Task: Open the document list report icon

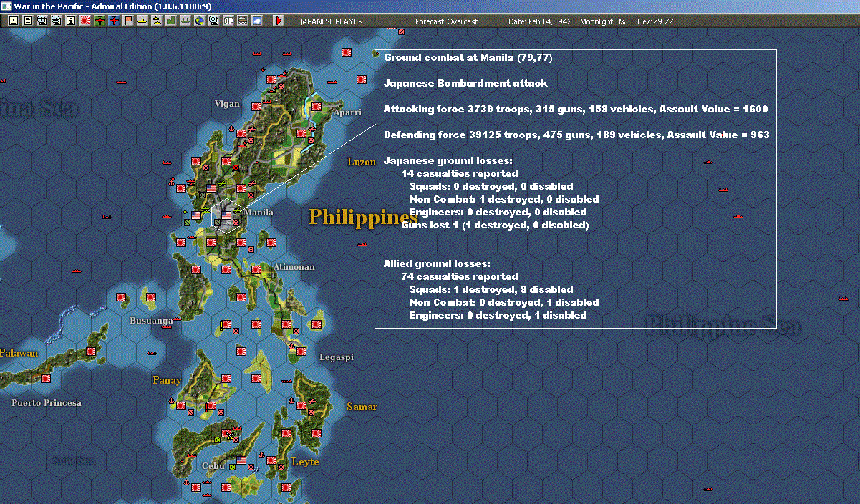Action: point(27,21)
